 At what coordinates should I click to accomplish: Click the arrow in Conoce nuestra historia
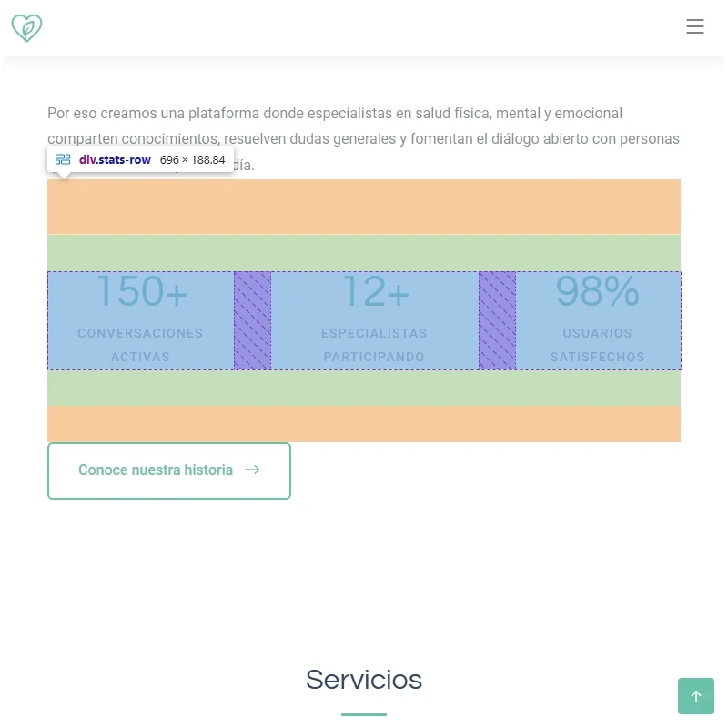pos(253,470)
